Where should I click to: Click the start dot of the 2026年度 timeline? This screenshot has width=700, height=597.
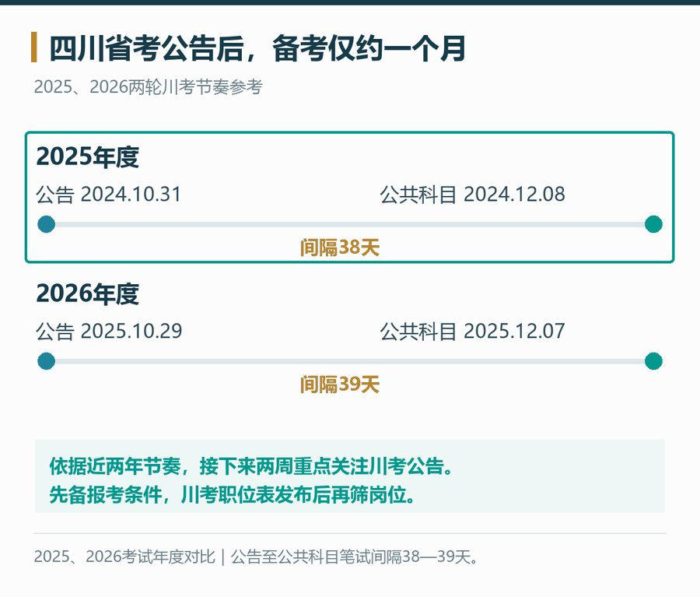pos(47,361)
